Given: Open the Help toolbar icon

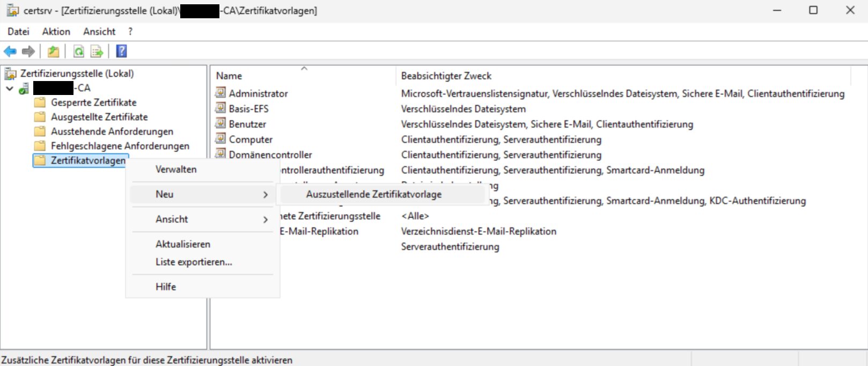Looking at the screenshot, I should coord(122,52).
